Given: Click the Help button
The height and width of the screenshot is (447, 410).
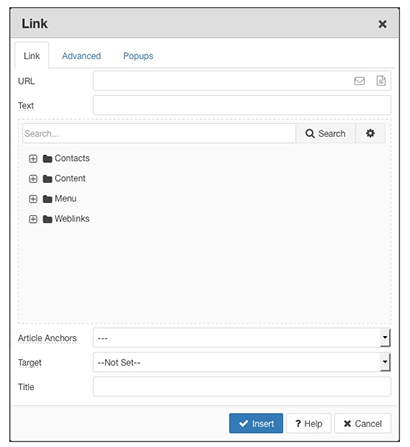Looking at the screenshot, I should click(309, 423).
